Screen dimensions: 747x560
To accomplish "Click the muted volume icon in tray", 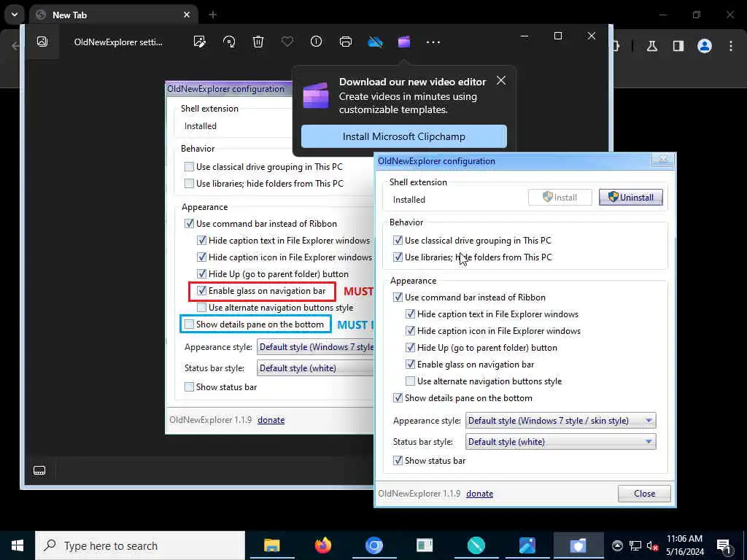I will point(653,546).
